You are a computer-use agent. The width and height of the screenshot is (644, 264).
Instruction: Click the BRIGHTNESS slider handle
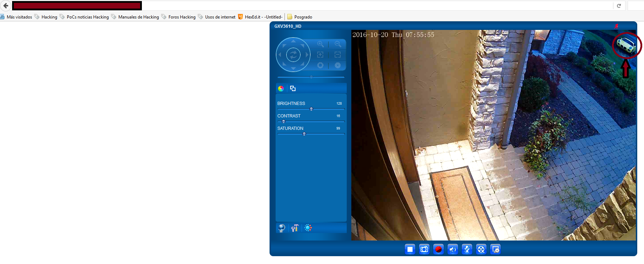click(x=311, y=109)
